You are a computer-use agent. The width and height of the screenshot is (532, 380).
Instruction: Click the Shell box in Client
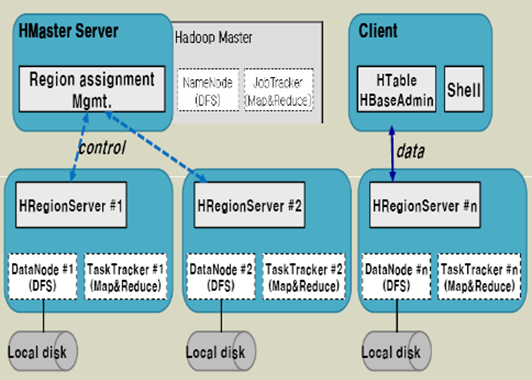[464, 89]
